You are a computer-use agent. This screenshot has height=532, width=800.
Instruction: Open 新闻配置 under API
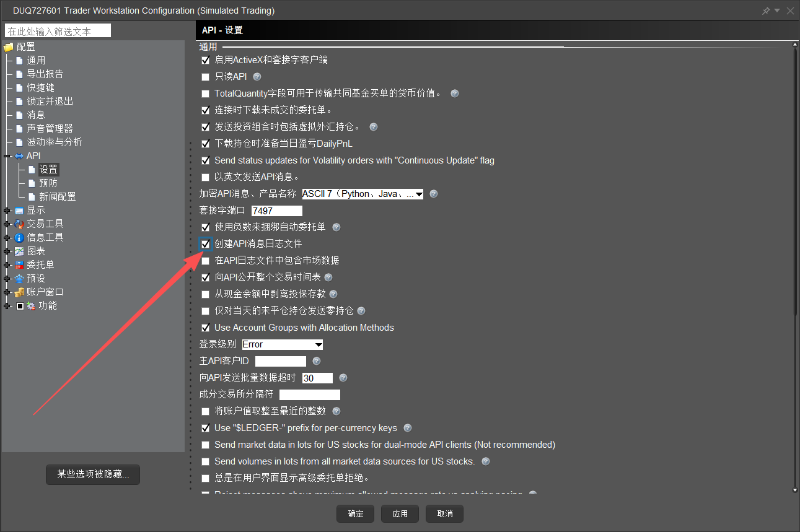coord(57,197)
